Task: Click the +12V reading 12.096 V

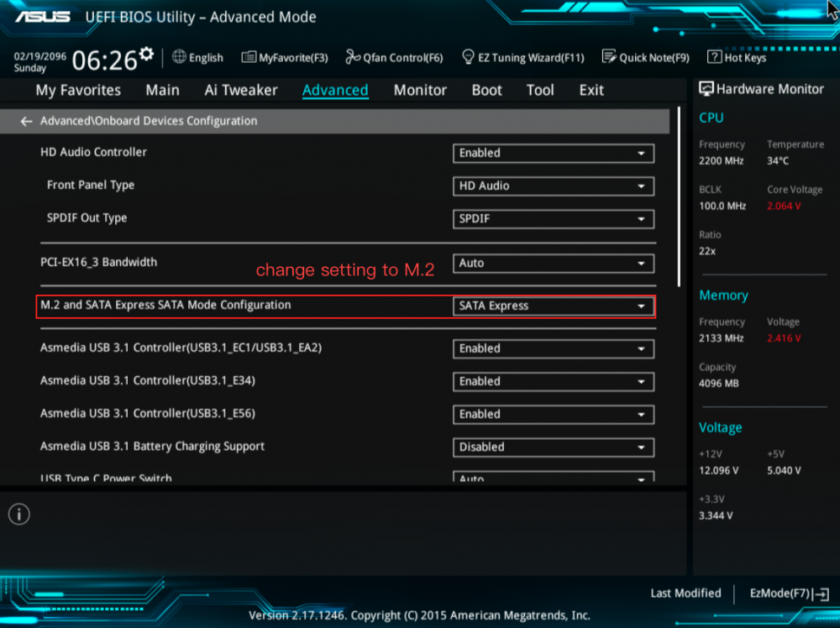Action: click(x=718, y=471)
